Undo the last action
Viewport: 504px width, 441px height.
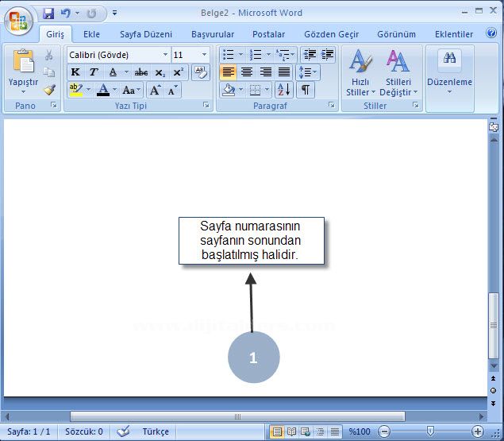[x=66, y=14]
